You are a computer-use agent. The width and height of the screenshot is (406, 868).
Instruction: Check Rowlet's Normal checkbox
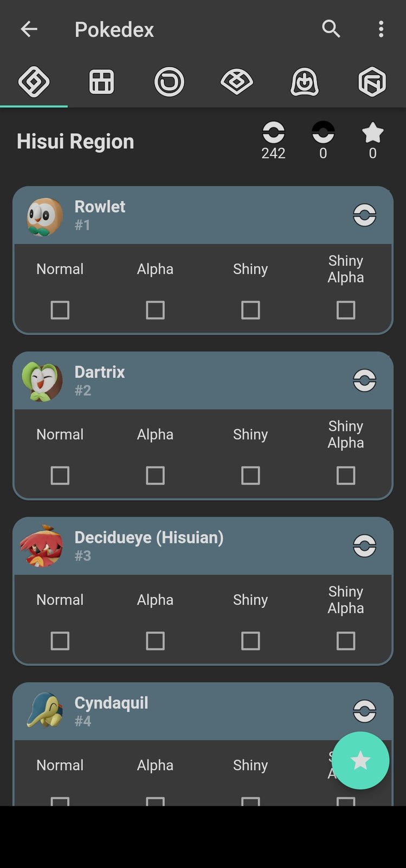coord(60,310)
